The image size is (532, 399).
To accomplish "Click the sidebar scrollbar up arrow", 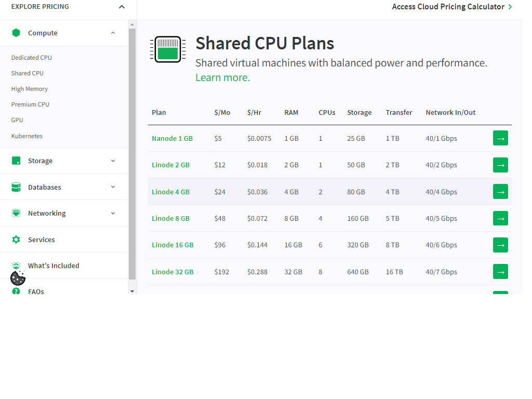I will click(x=132, y=24).
